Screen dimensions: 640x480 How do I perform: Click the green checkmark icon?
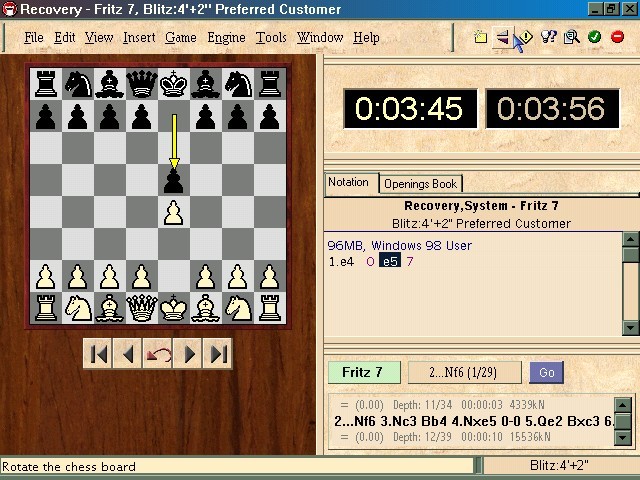(594, 37)
